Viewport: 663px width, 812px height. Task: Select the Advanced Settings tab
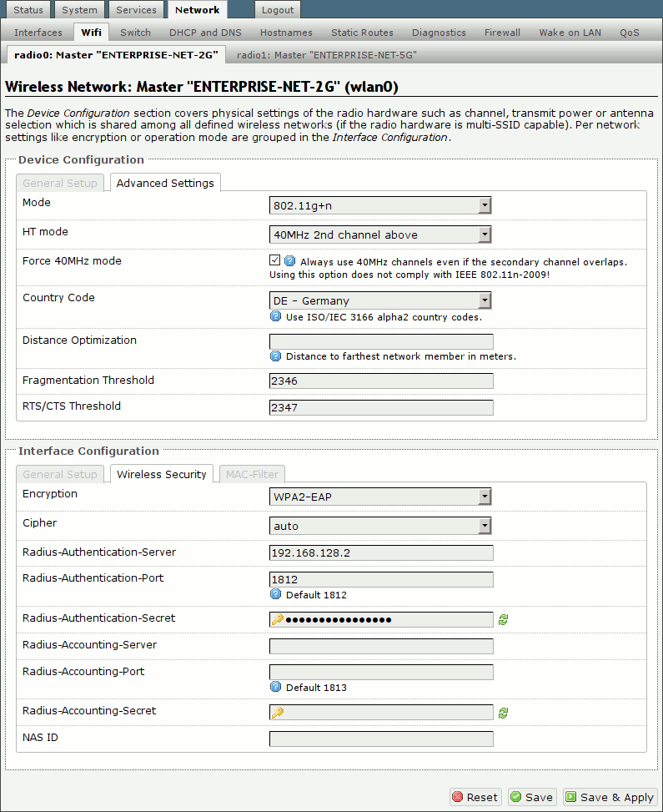[165, 183]
